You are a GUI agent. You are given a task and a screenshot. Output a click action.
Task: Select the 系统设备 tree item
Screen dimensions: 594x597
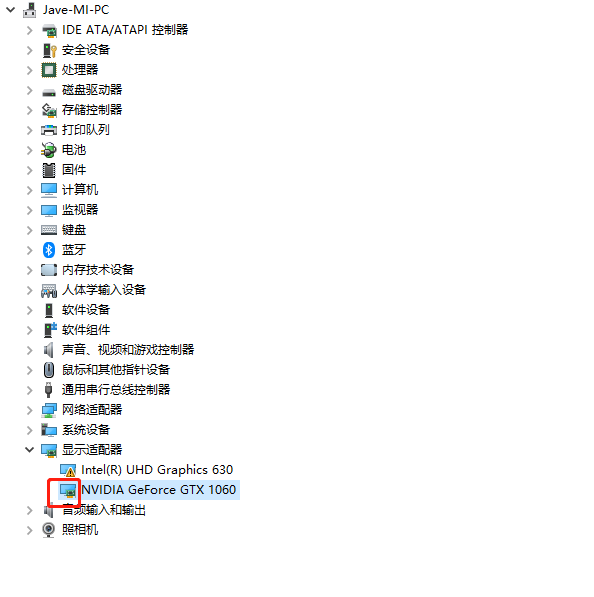[86, 430]
